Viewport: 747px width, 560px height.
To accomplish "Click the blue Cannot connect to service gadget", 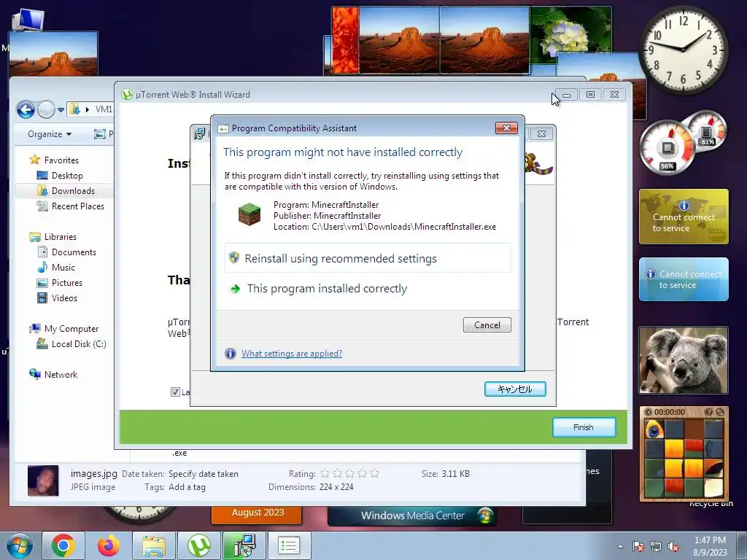I will coord(684,279).
